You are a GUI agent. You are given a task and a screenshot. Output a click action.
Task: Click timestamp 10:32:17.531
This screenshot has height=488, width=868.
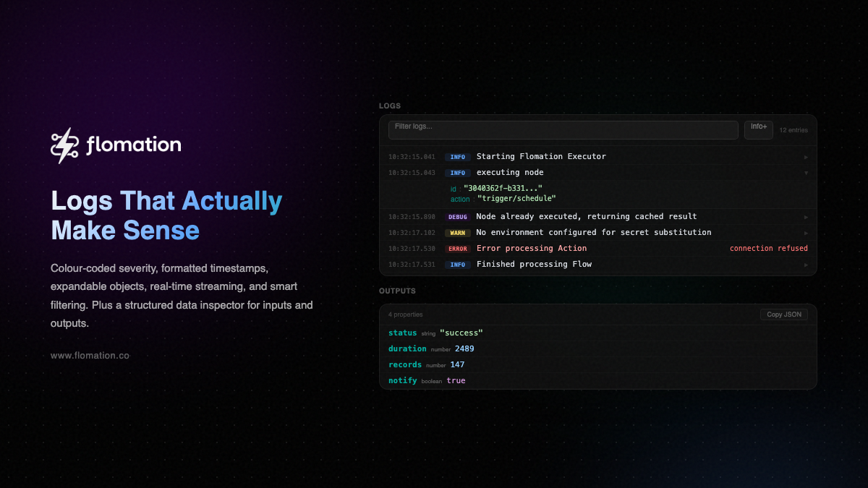point(412,265)
